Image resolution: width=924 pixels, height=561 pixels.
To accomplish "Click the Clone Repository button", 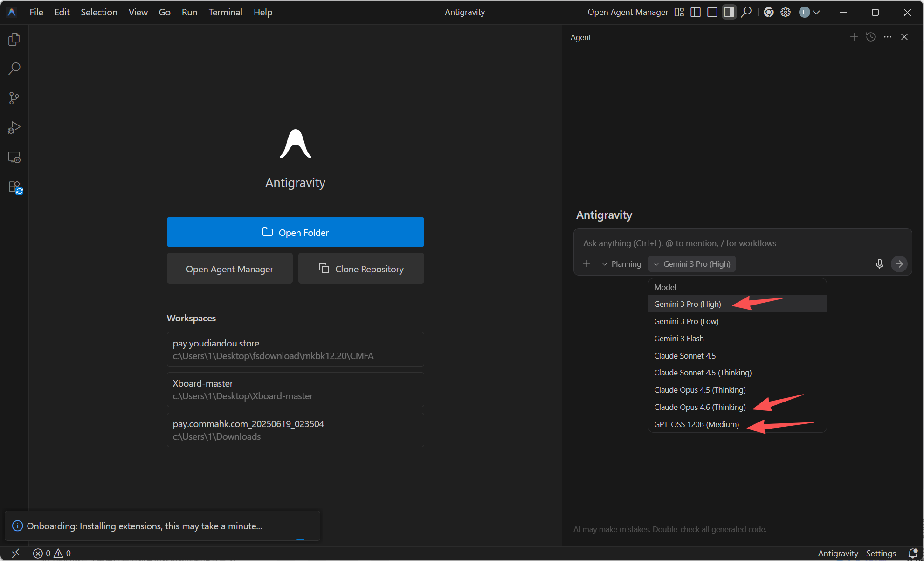I will (361, 269).
